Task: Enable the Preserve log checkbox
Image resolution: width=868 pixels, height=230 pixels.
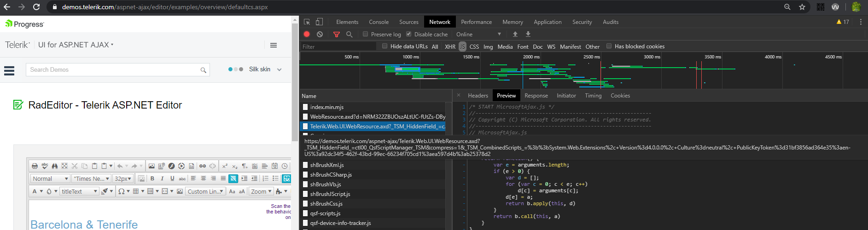Action: (366, 34)
